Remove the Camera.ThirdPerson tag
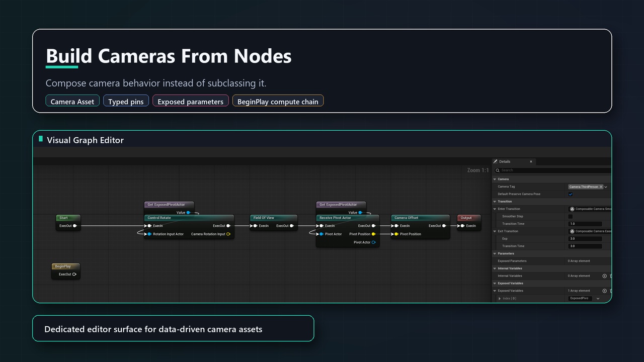 click(x=601, y=187)
